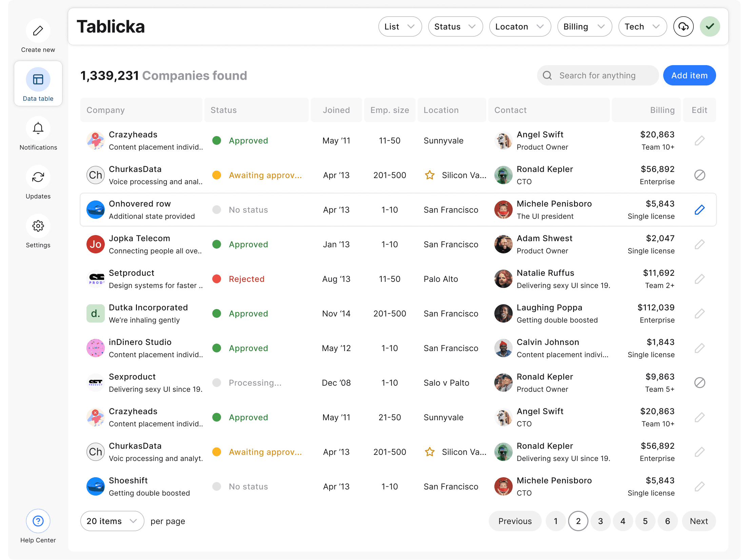Toggle the star on the second ChurkasData row
Viewport: 749px width, 560px height.
[x=430, y=452]
